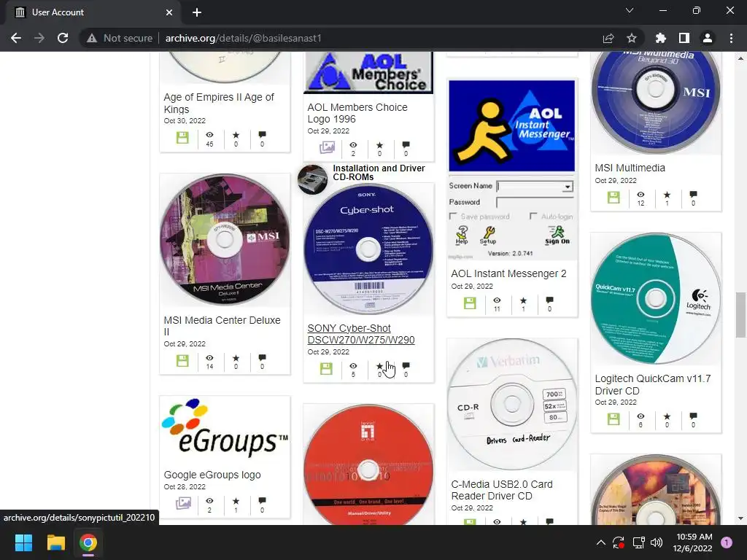This screenshot has height=560, width=747.
Task: Open File Explorer from the taskbar
Action: coord(55,542)
